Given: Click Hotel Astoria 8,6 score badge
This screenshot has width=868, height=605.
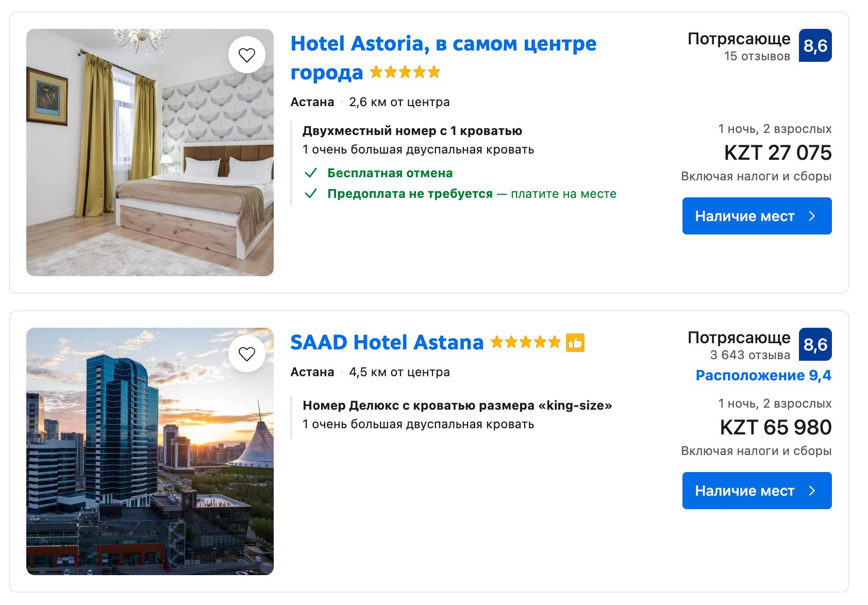Looking at the screenshot, I should [x=815, y=46].
